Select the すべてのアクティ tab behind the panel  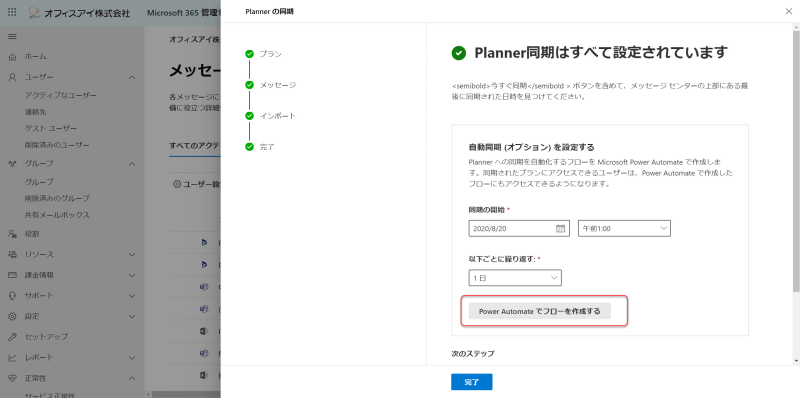tap(194, 145)
